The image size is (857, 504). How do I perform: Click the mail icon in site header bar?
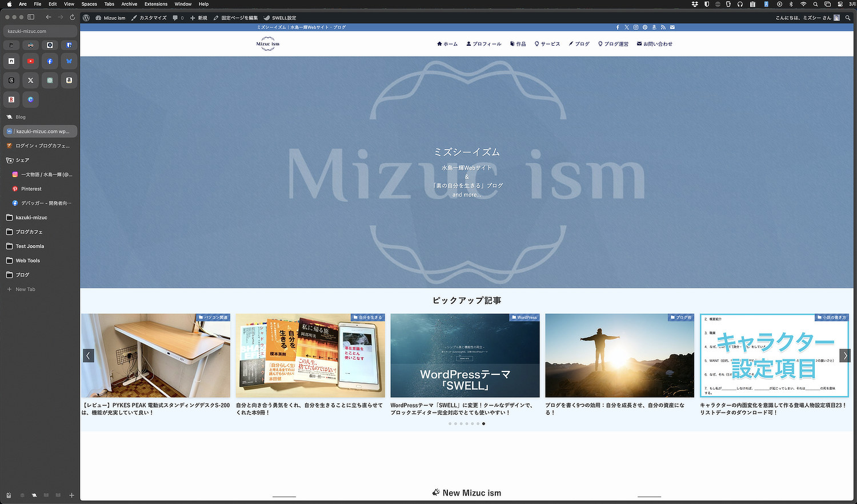point(672,27)
